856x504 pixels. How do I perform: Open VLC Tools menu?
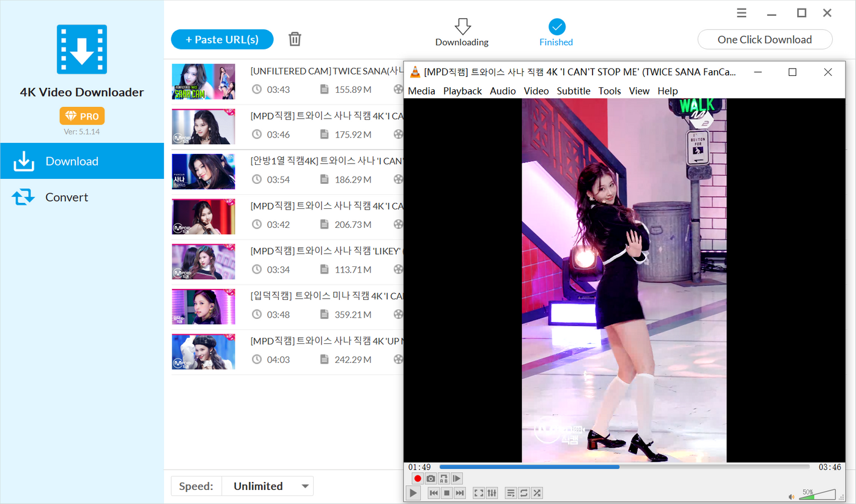610,91
